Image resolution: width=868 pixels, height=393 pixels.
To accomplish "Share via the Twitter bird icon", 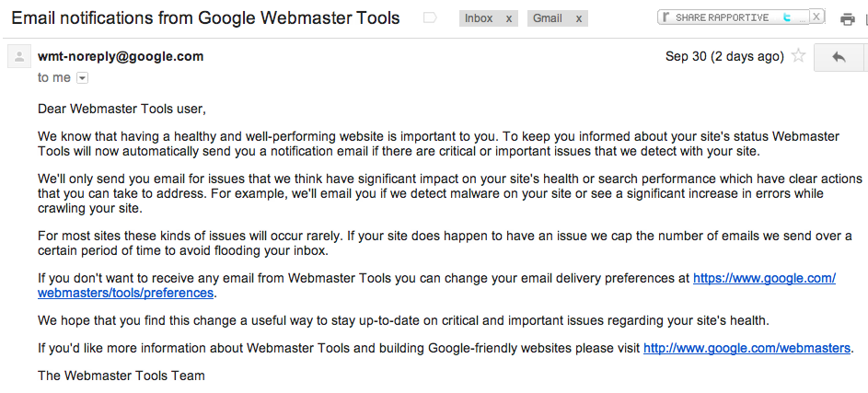I will click(787, 17).
